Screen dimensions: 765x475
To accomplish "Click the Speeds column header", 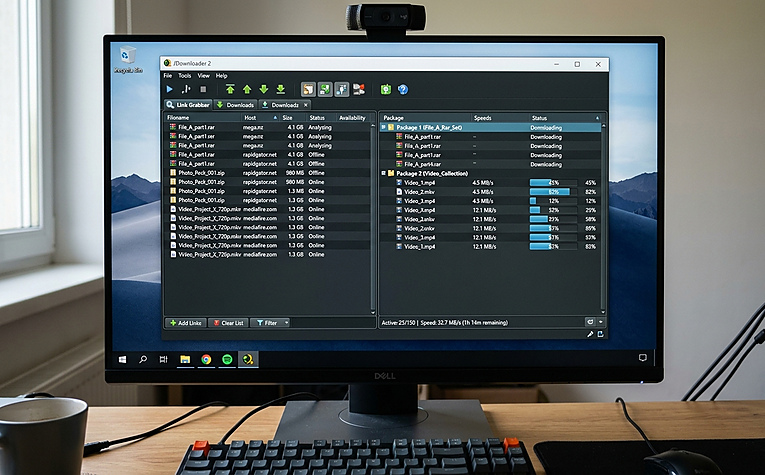I will (x=500, y=118).
